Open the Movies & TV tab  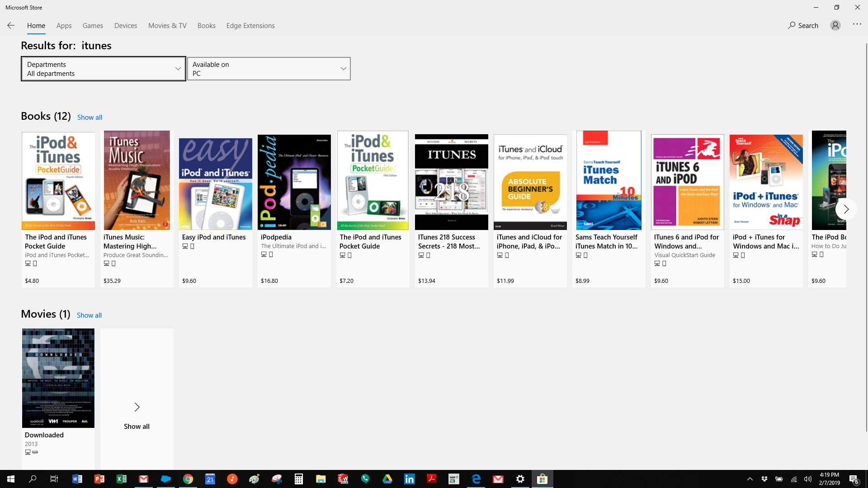click(167, 26)
